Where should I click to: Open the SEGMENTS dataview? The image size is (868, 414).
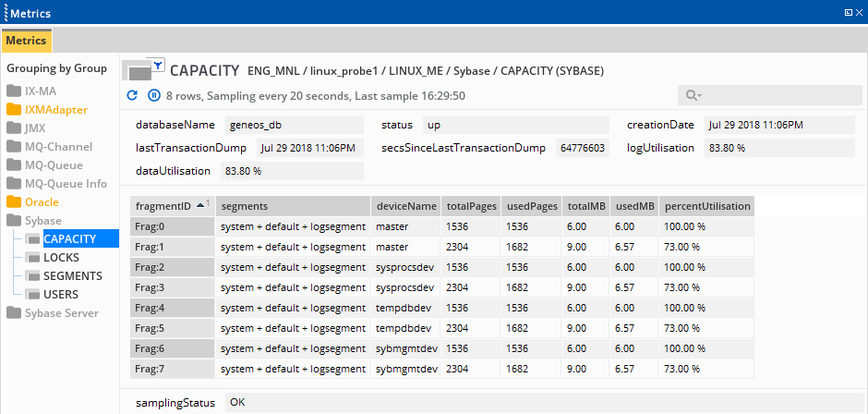coord(73,276)
